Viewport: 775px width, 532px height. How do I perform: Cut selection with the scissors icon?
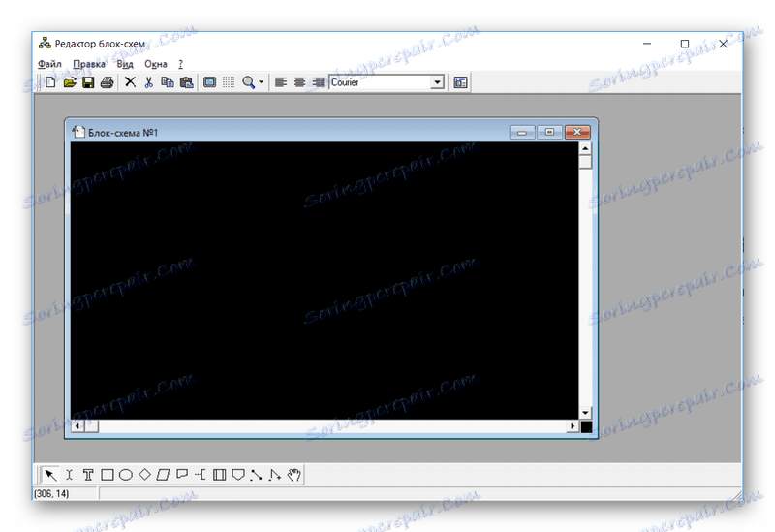click(x=149, y=82)
